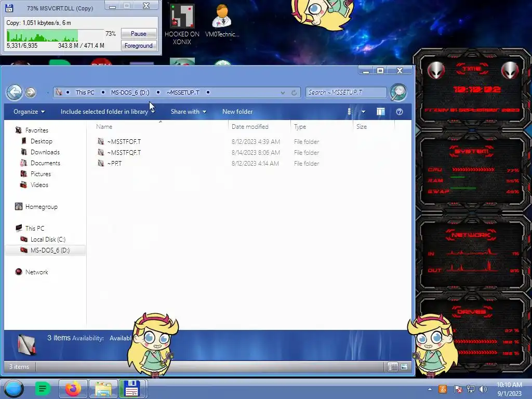Screen dimensions: 532x399
Task: Click the Action Center flag tray icon
Action: click(x=458, y=389)
